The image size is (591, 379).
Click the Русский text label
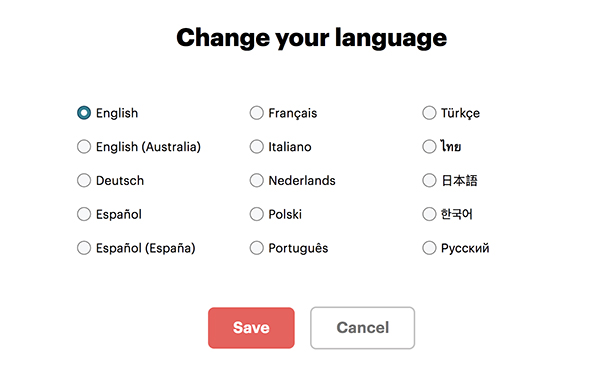[465, 248]
